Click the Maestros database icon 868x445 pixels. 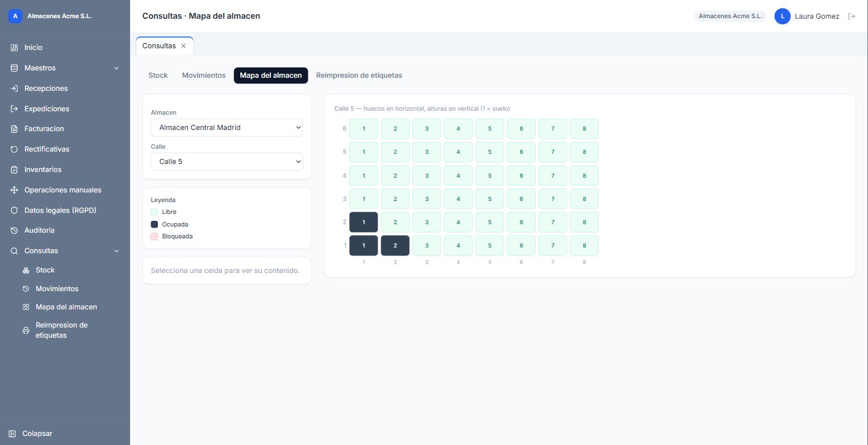coord(14,68)
